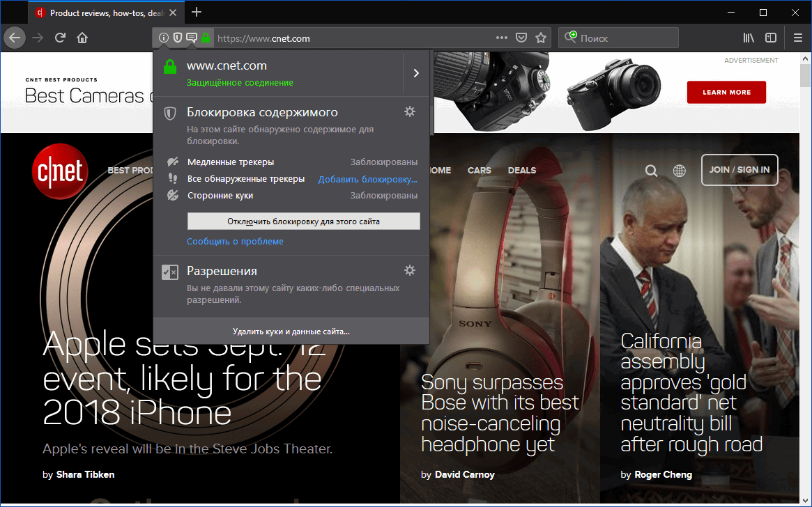Screen dimensions: 812x507
Task: Click Добавить блокировку link for all trackers
Action: point(367,179)
